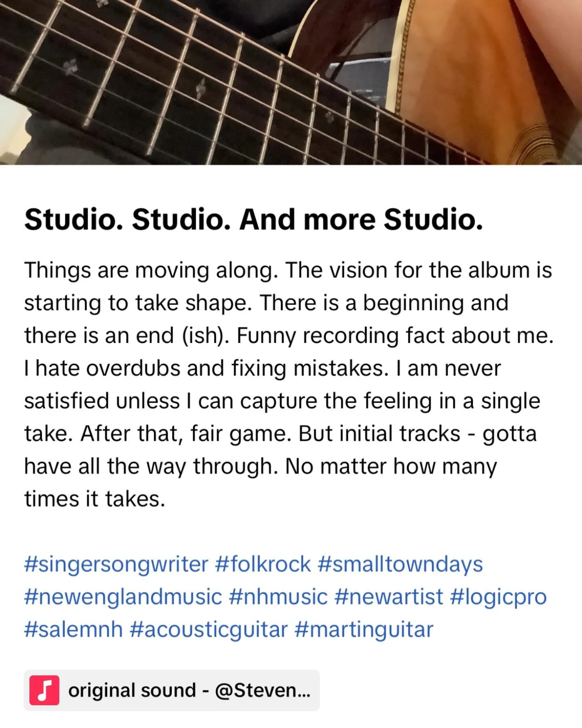
Task: Open the #martinguitar hashtag
Action: (x=364, y=630)
